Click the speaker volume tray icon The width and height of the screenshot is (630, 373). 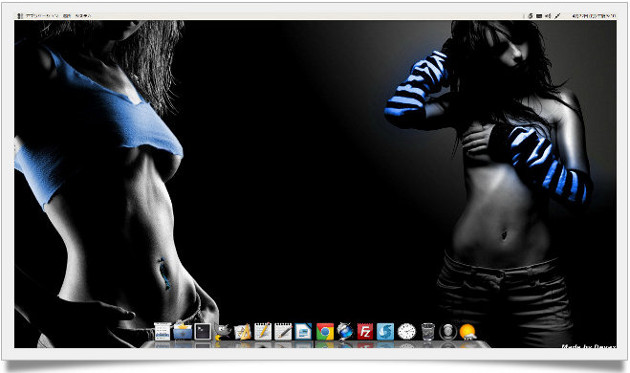point(548,16)
